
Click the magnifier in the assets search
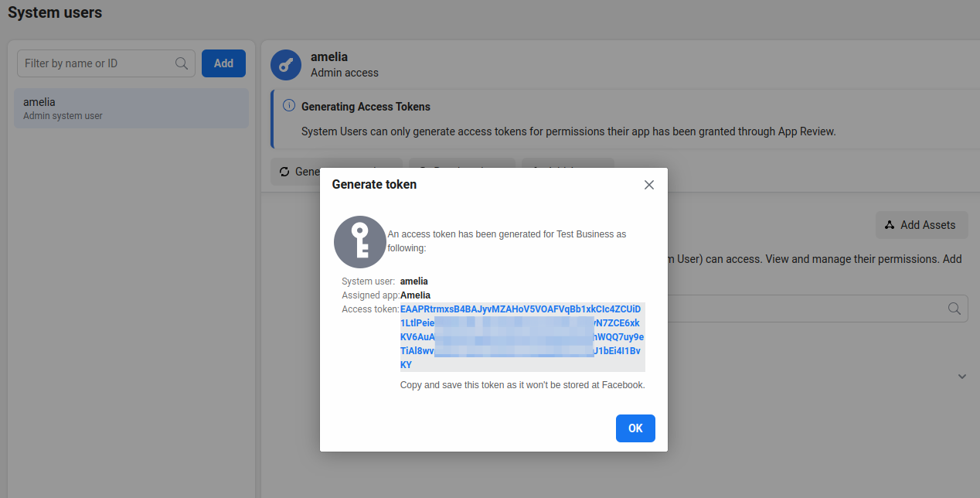[954, 309]
